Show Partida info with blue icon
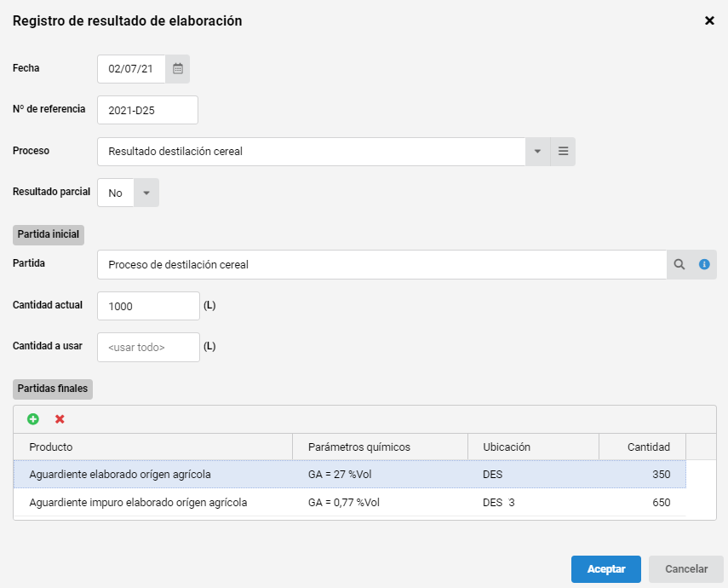Viewport: 728px width, 588px height. click(704, 264)
